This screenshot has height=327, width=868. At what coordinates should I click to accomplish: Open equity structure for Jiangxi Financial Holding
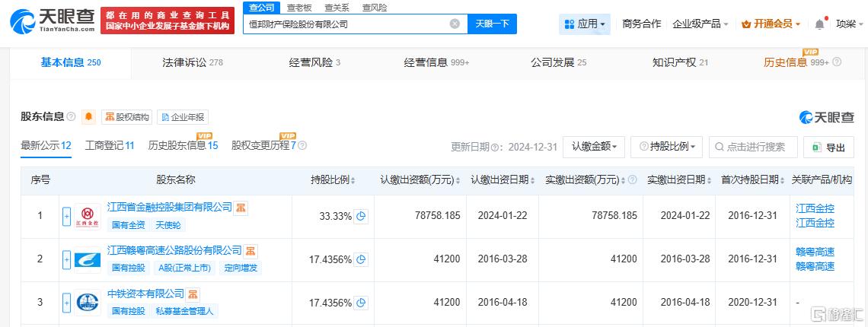point(241,208)
